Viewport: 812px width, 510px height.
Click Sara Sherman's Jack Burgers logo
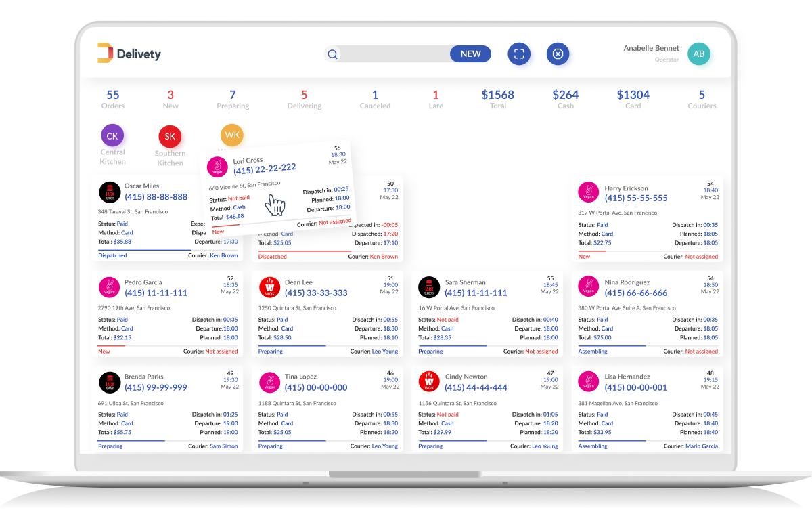pos(430,287)
